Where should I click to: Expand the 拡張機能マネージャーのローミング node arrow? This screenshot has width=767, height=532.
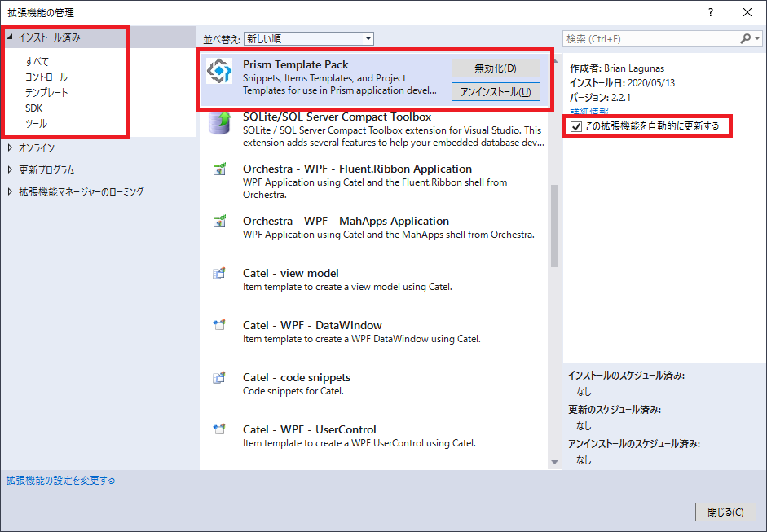pyautogui.click(x=10, y=191)
